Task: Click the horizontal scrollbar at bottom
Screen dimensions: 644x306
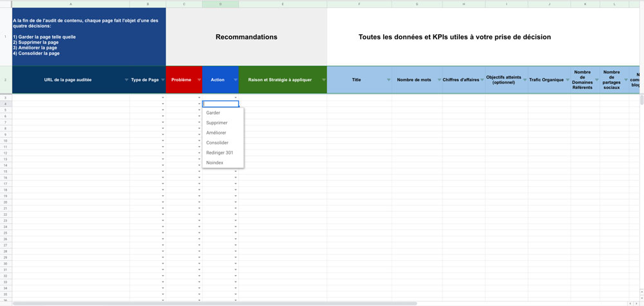Action: tap(214, 303)
